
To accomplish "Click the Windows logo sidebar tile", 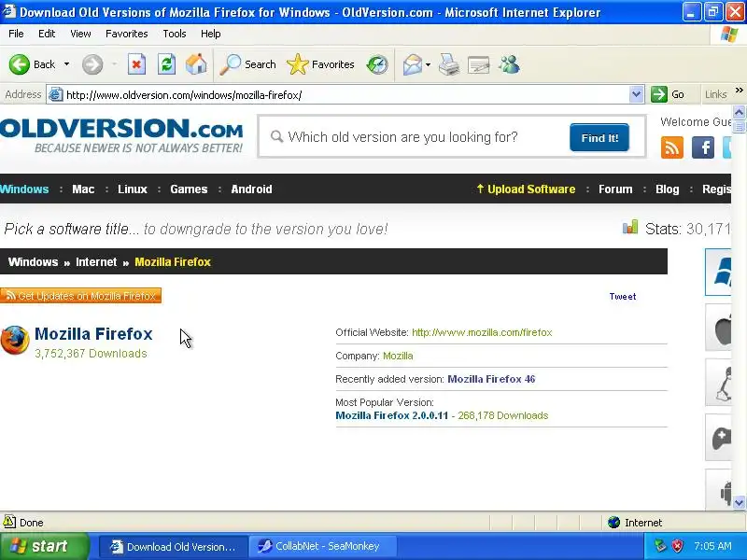I will pos(718,273).
